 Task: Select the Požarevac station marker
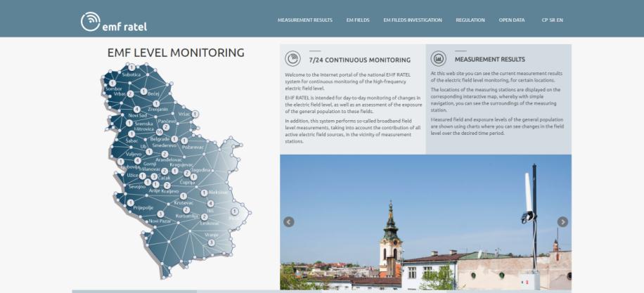pyautogui.click(x=186, y=141)
